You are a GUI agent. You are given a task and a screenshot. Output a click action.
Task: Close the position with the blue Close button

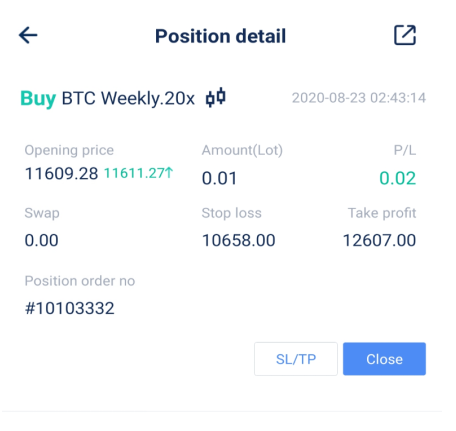click(384, 359)
